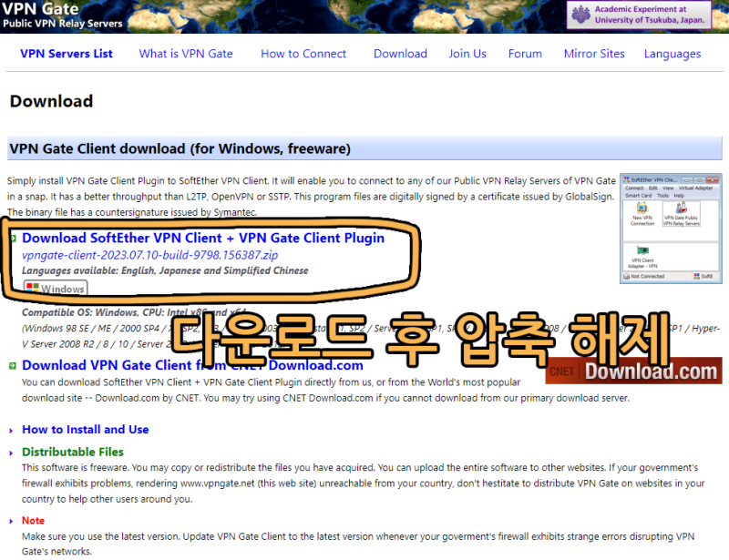
Task: Open VPN Gate Public VPN Relay Servers icon
Action: point(681,209)
